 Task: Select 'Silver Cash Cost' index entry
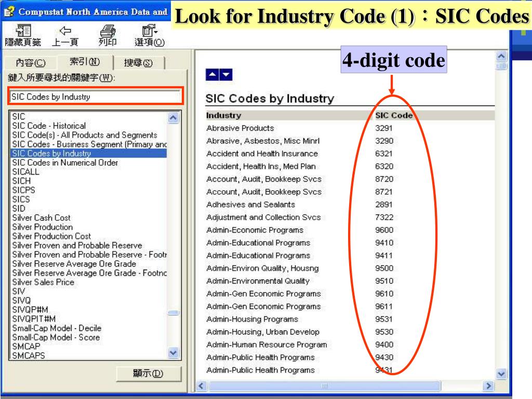(x=42, y=218)
